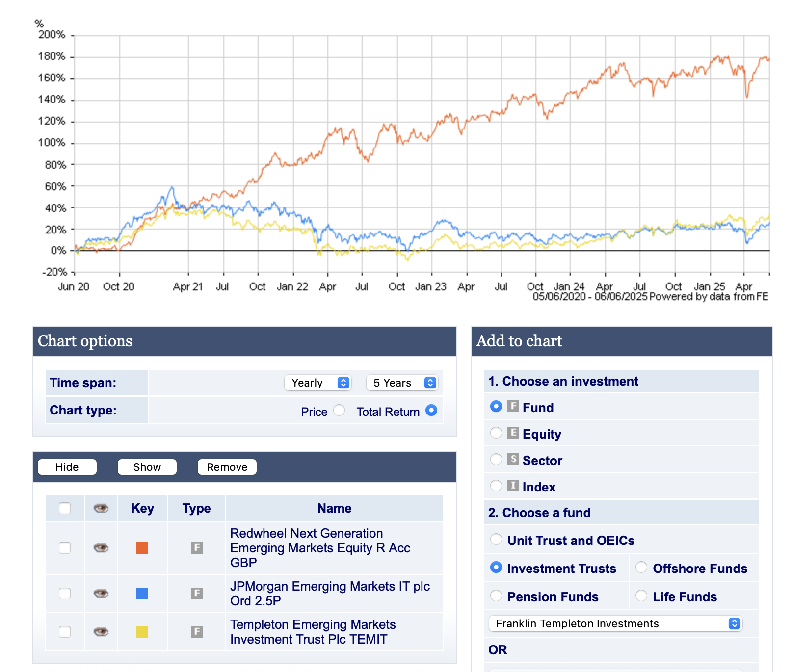Viewport: 792px width, 672px height.
Task: Click the E icon beside Equity
Action: [x=513, y=433]
